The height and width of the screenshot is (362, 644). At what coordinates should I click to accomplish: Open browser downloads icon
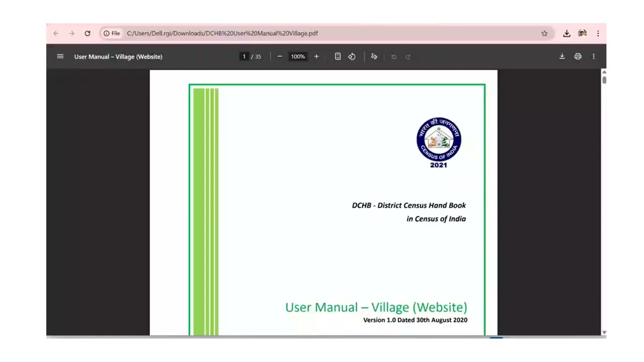click(x=567, y=33)
